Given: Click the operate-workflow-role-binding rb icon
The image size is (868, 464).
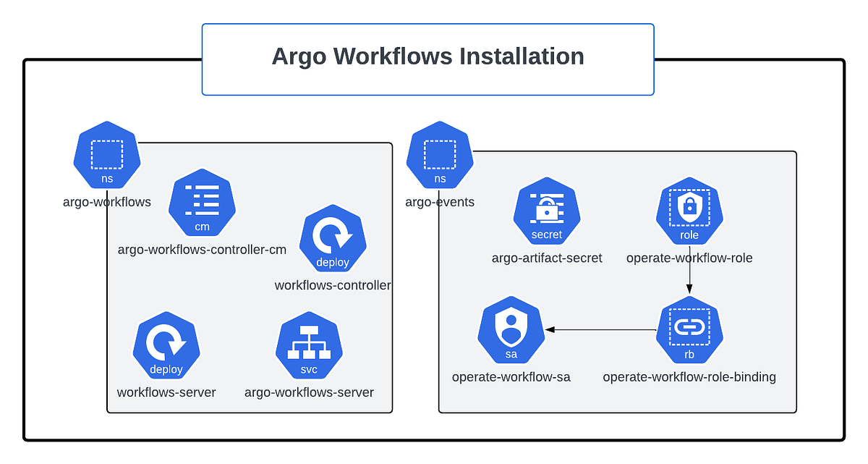Looking at the screenshot, I should [689, 330].
